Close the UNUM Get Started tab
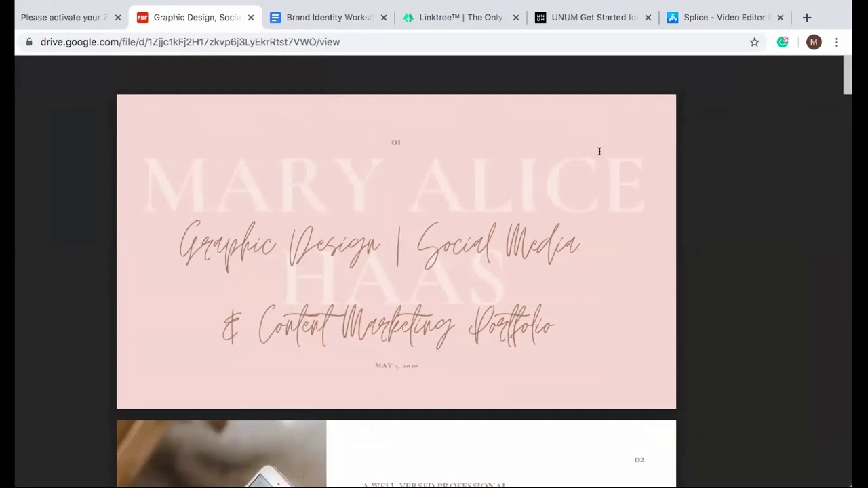The width and height of the screenshot is (868, 488). (648, 18)
